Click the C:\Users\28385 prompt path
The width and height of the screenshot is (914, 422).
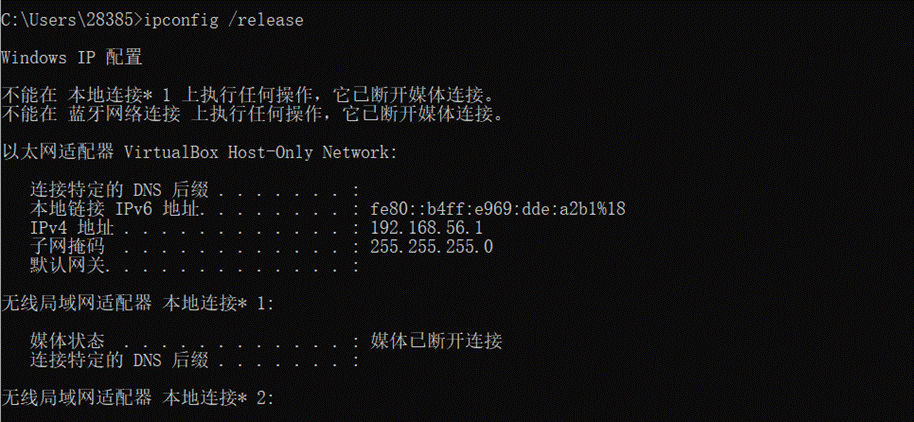[x=68, y=20]
